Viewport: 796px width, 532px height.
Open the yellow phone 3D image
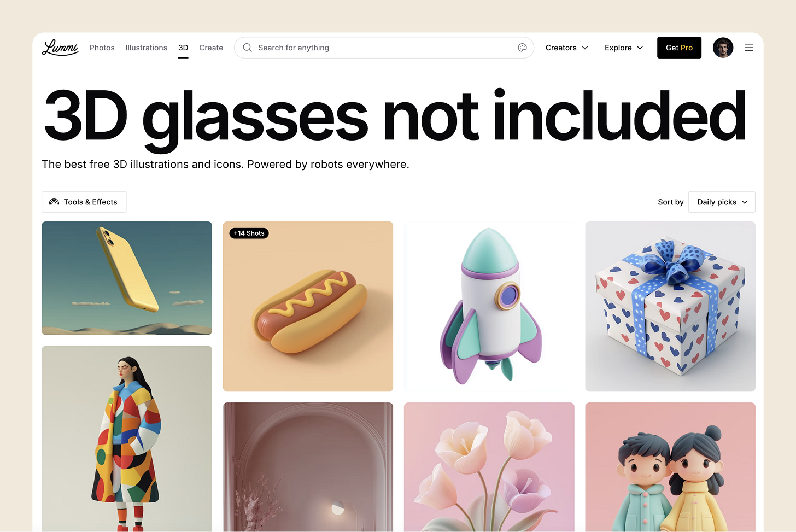[127, 278]
